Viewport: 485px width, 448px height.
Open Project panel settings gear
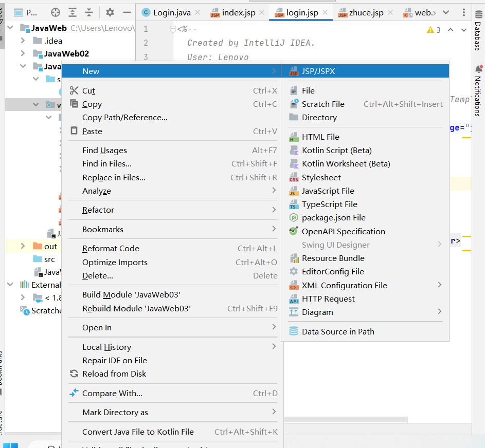pos(110,12)
